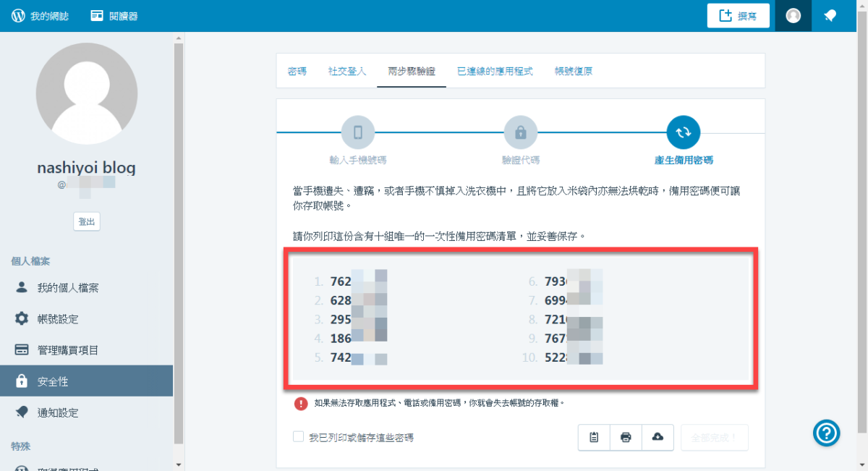The height and width of the screenshot is (471, 868).
Task: Switch to the 密碼 tab
Action: (297, 71)
